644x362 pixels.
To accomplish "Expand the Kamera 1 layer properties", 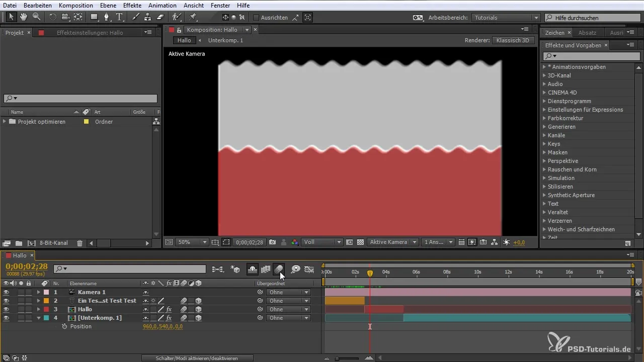I will click(x=38, y=292).
